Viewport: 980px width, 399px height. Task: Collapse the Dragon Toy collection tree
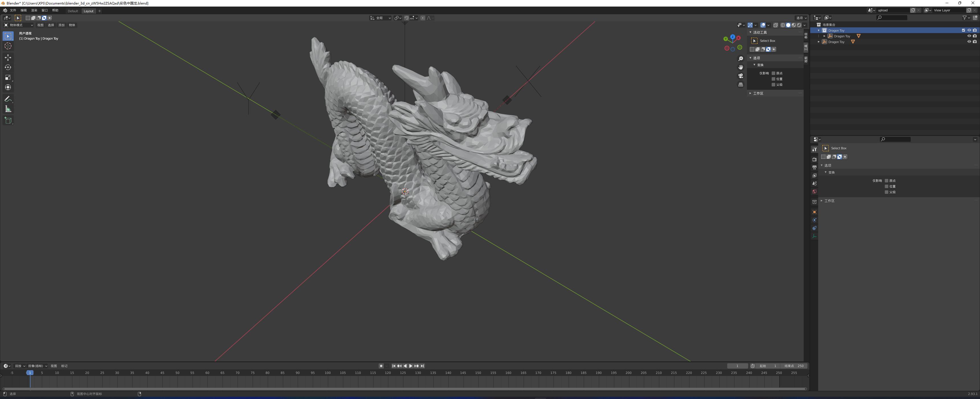point(819,30)
